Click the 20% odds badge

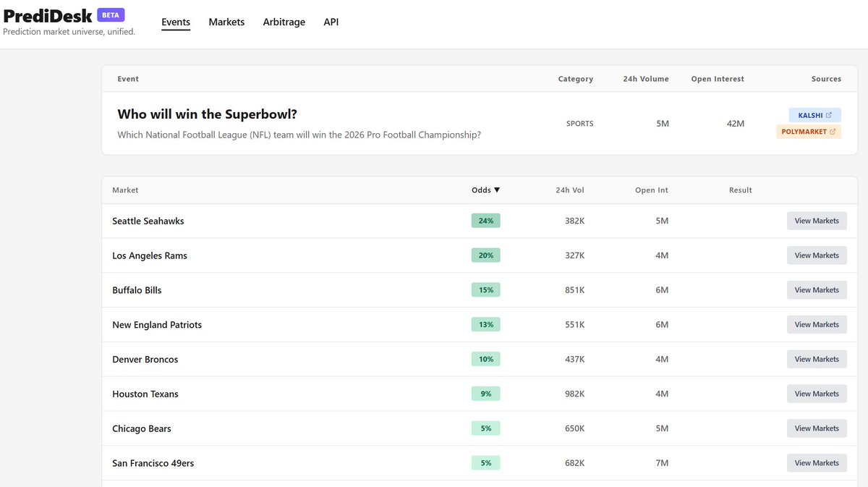(486, 255)
